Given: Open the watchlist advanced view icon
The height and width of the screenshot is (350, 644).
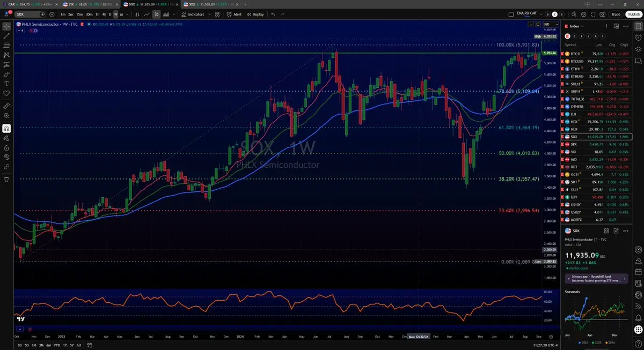Looking at the screenshot, I should 616,26.
